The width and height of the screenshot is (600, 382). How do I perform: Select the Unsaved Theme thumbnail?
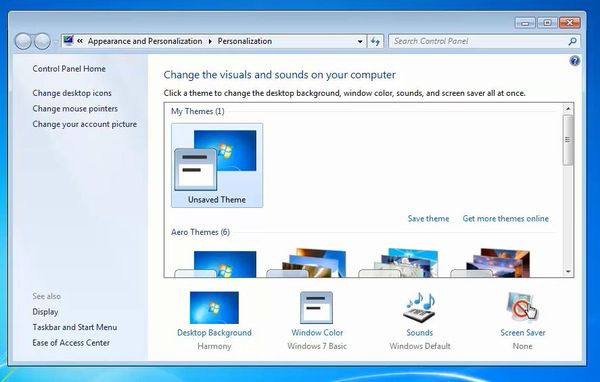pyautogui.click(x=217, y=165)
